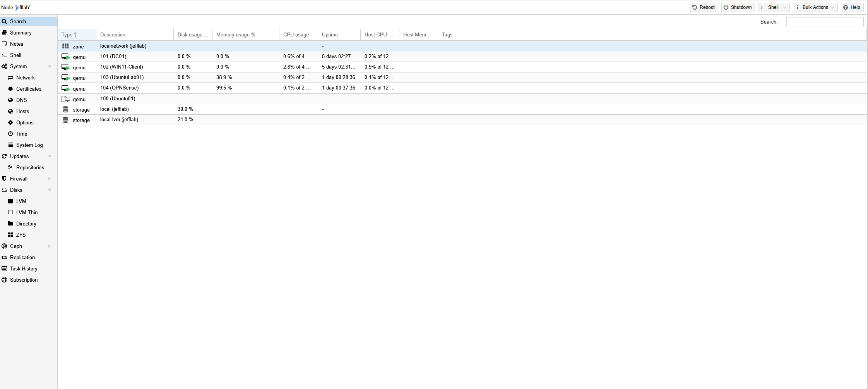Click the Options gear icon

(x=10, y=123)
